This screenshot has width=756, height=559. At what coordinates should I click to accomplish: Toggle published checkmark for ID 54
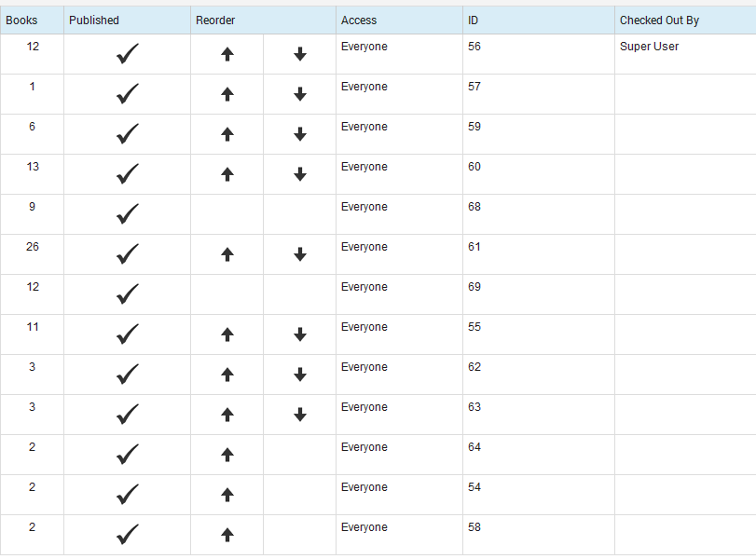(128, 494)
